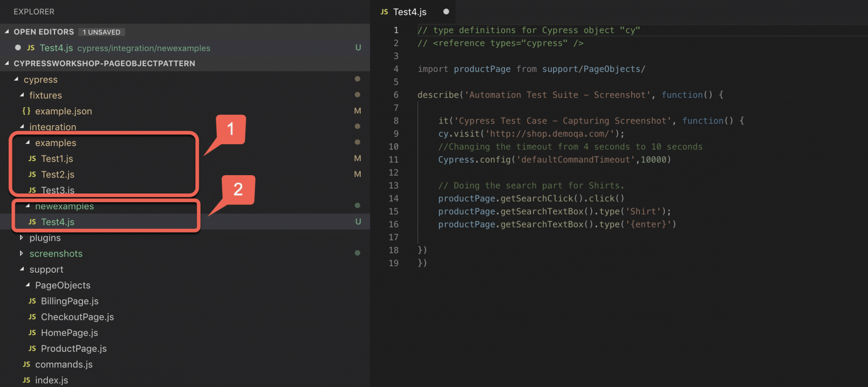Image resolution: width=868 pixels, height=387 pixels.
Task: Click the JS icon in the Test4.js editor tab
Action: coord(384,12)
